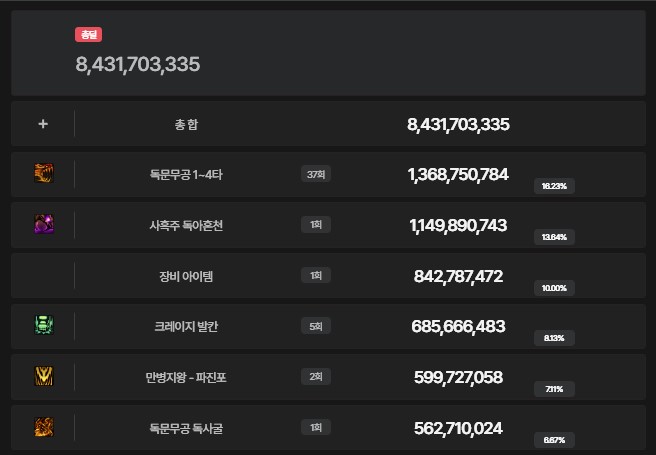The image size is (656, 455).
Task: Click the 6.67% percentage badge
Action: tap(553, 439)
